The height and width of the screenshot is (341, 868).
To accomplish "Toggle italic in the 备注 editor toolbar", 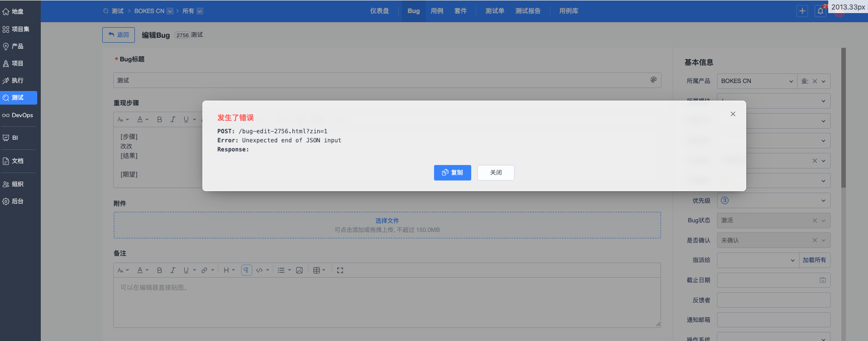I will [x=173, y=270].
